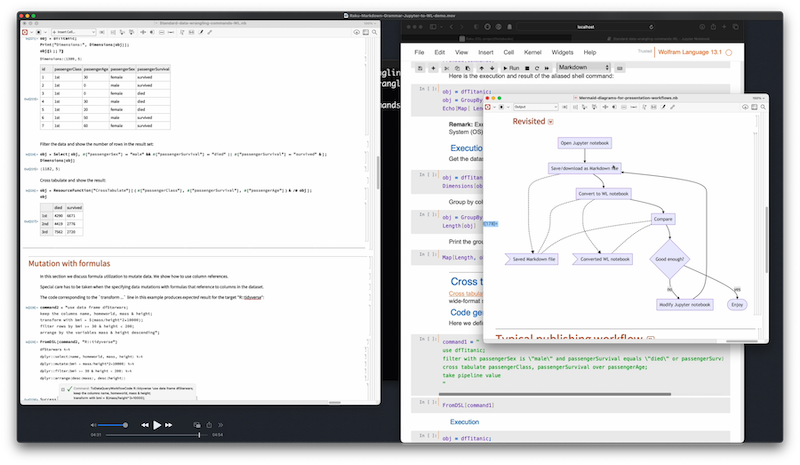The height and width of the screenshot is (465, 800).
Task: Open Output style dropdown in Mermaid notebook
Action: tap(535, 107)
